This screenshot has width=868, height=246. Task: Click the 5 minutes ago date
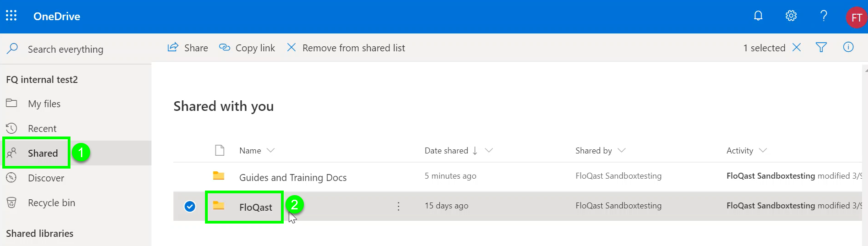point(450,176)
